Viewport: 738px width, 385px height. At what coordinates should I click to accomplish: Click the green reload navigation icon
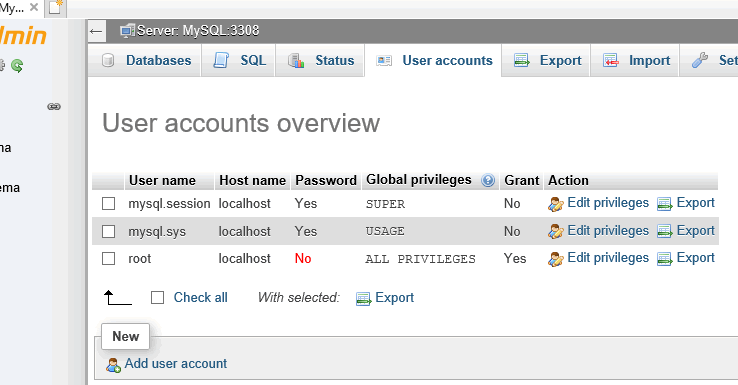click(x=17, y=65)
